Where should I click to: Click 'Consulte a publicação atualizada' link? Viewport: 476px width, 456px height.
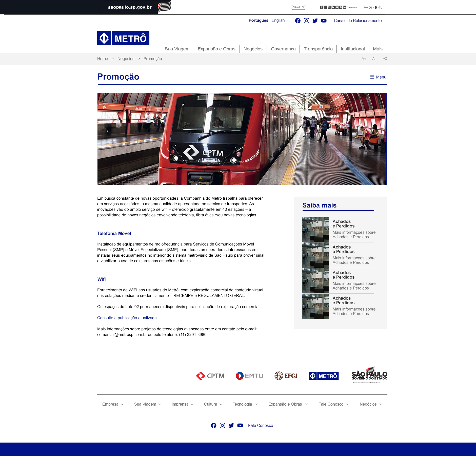[x=127, y=318]
